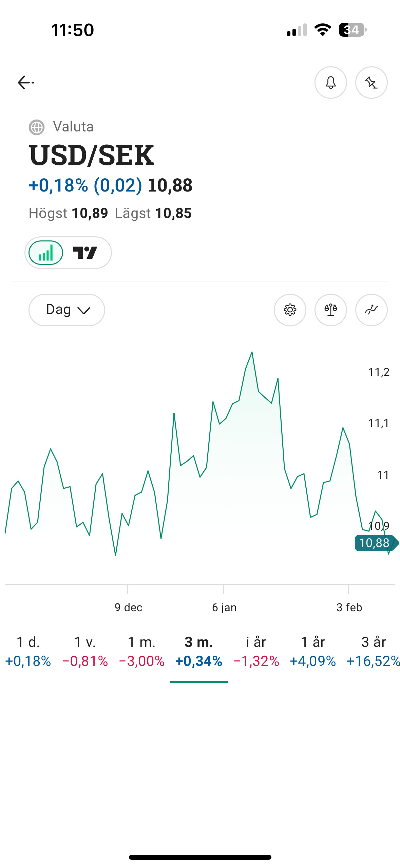Select the 1 d. period tab

pos(28,651)
